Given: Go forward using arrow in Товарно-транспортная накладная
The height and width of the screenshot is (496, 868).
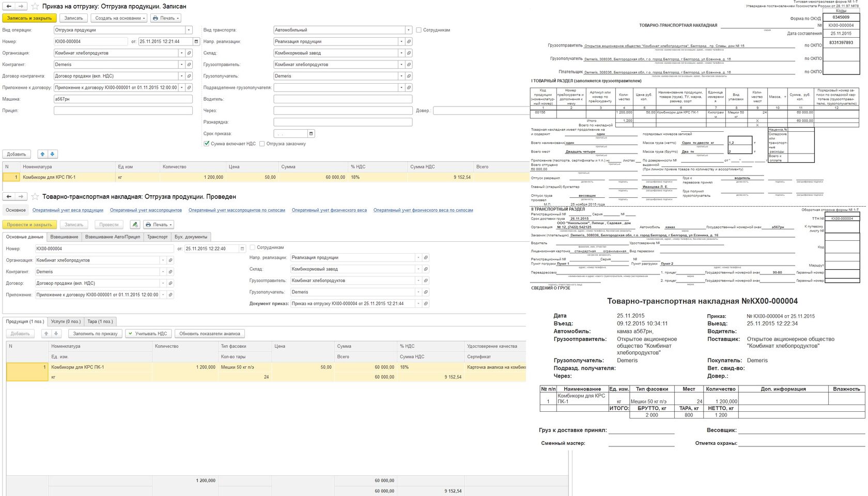Looking at the screenshot, I should click(x=21, y=196).
